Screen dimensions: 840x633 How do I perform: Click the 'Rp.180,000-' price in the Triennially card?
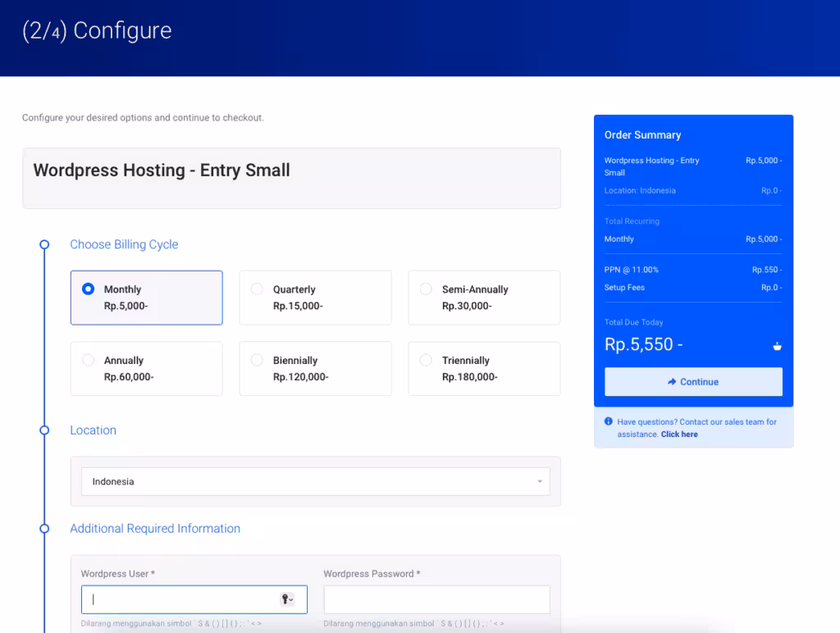coord(470,377)
